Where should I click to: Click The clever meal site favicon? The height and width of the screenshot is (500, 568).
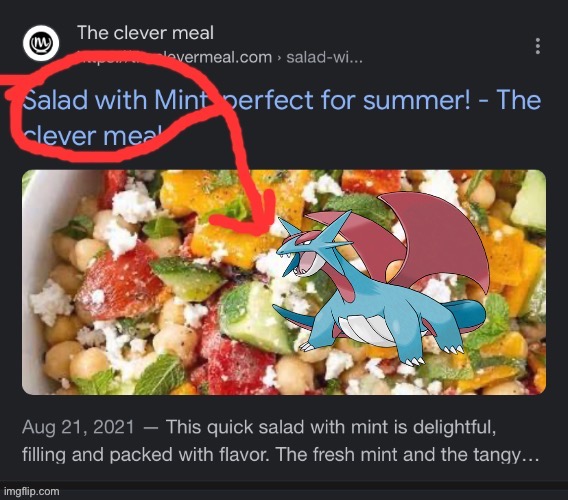(41, 43)
